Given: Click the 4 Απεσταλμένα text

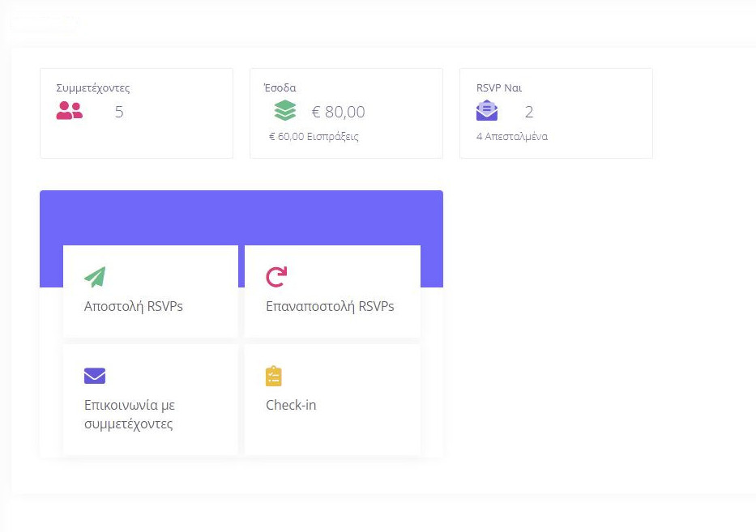Looking at the screenshot, I should (x=512, y=136).
